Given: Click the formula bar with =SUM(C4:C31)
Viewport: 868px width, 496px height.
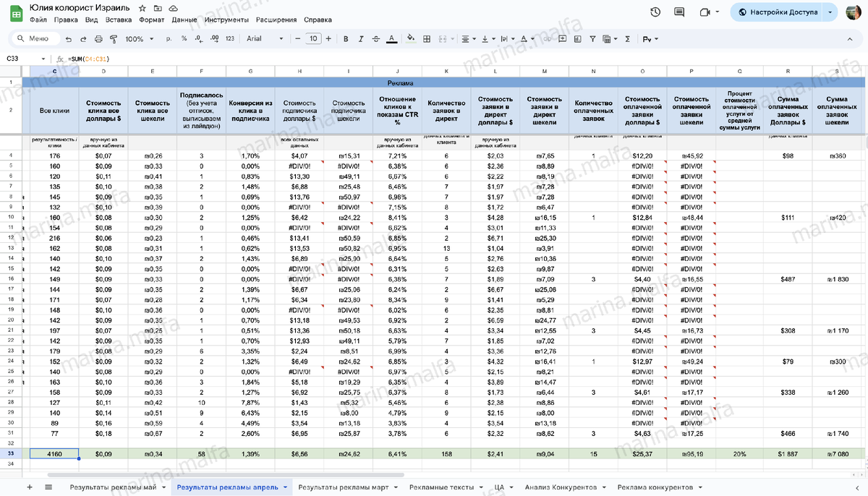Looking at the screenshot, I should 89,58.
